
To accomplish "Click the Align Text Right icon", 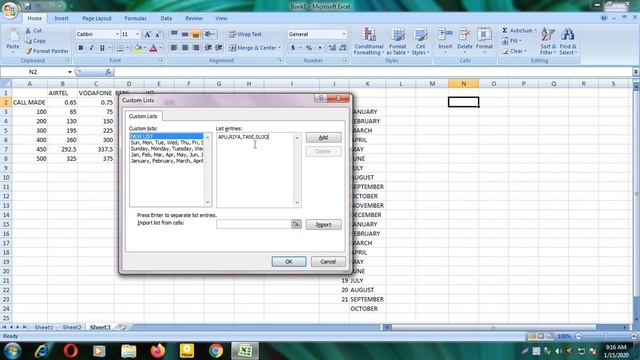I will point(196,48).
